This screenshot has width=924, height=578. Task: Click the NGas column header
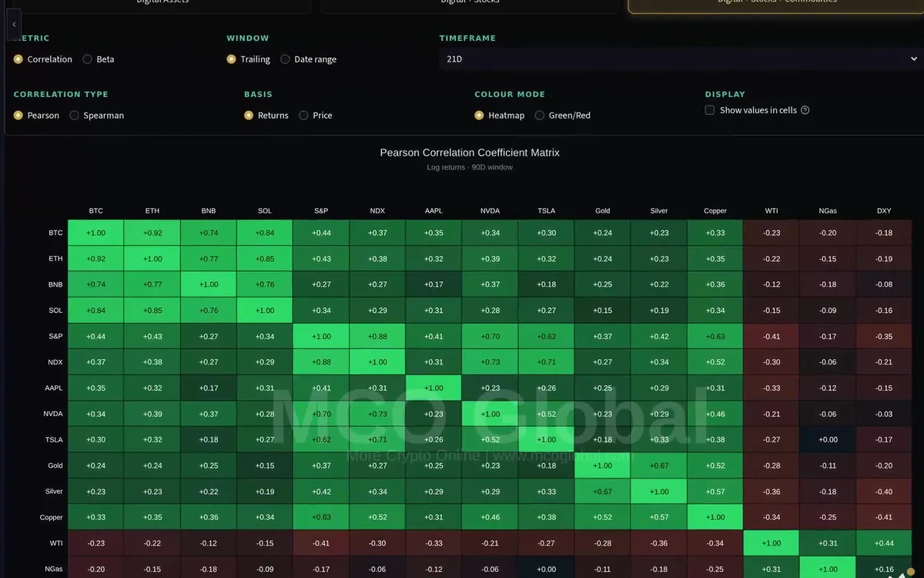pos(828,210)
